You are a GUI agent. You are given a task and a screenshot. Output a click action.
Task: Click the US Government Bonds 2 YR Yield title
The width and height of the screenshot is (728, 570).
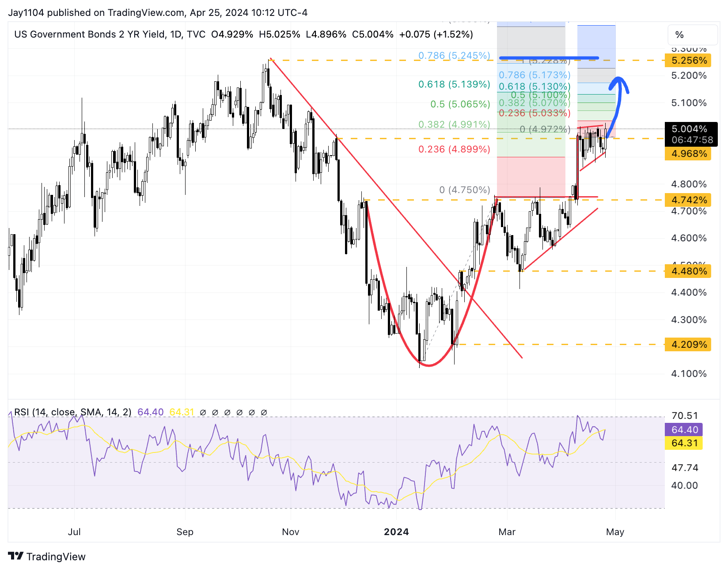(x=90, y=34)
